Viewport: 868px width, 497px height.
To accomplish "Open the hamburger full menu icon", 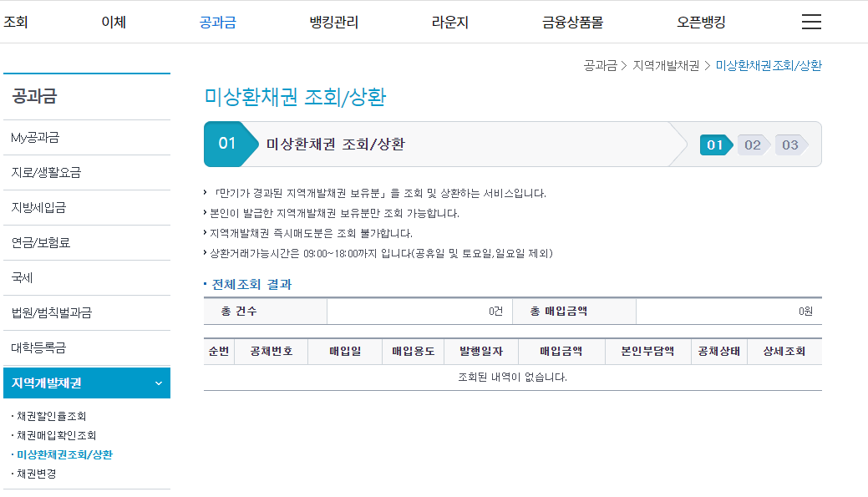I will pyautogui.click(x=811, y=22).
